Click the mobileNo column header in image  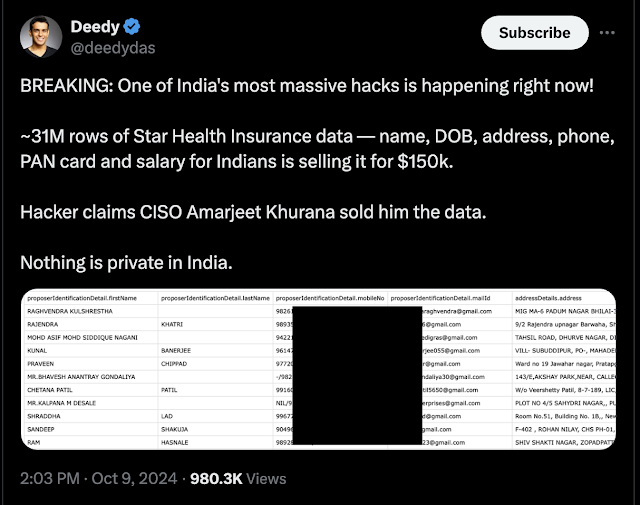330,298
